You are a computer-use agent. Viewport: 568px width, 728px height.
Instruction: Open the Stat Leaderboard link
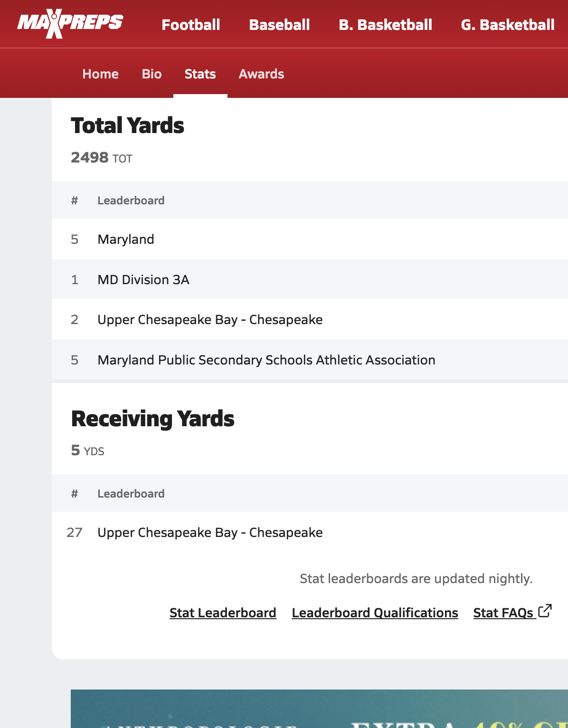point(223,613)
